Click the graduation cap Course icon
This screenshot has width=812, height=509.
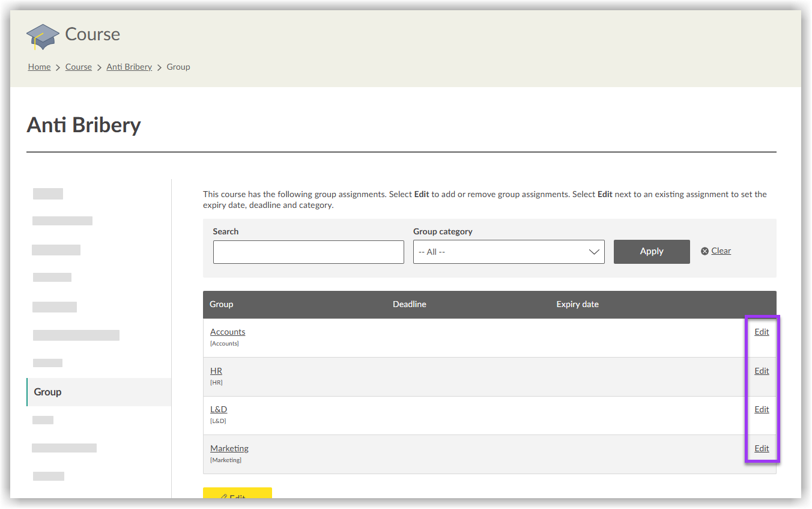pyautogui.click(x=43, y=37)
